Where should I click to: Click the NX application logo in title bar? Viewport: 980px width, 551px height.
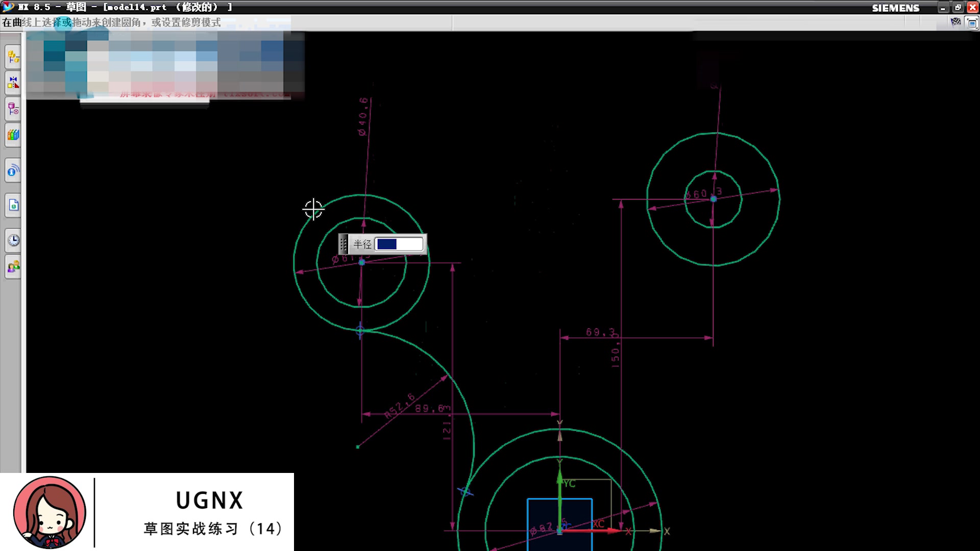pyautogui.click(x=8, y=7)
